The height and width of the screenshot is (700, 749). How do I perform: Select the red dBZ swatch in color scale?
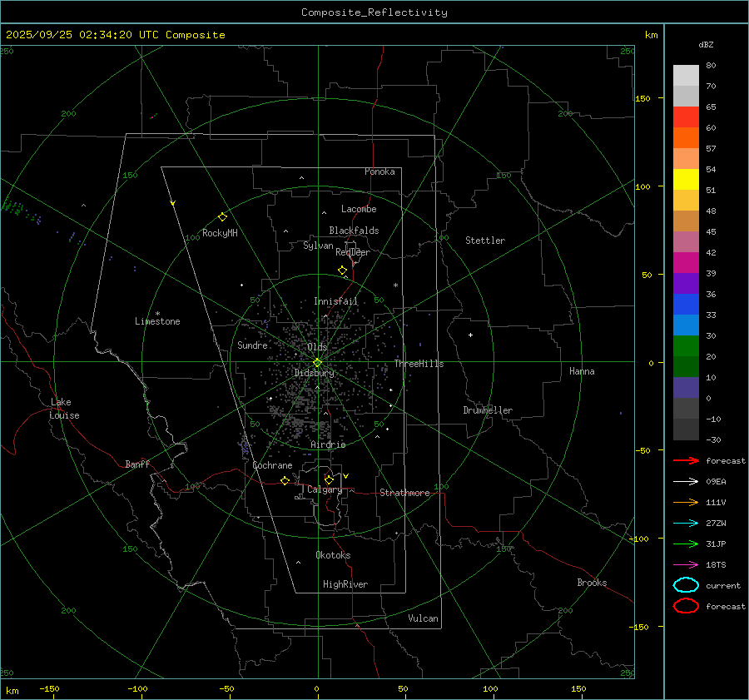(686, 117)
